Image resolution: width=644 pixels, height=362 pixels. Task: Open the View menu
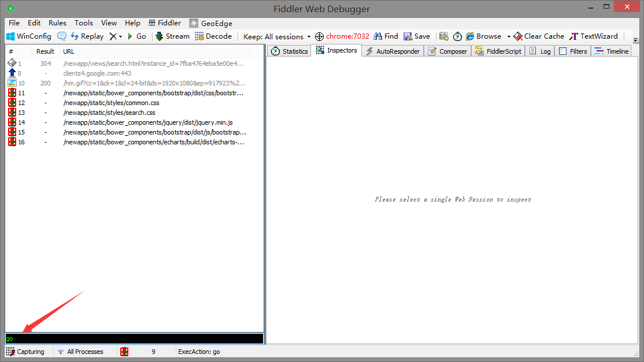pyautogui.click(x=109, y=23)
